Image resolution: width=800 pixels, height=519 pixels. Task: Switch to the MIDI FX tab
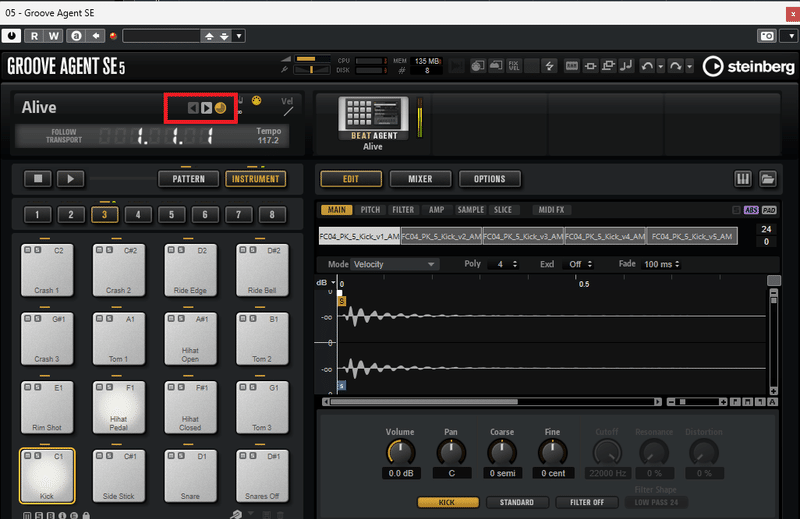552,210
